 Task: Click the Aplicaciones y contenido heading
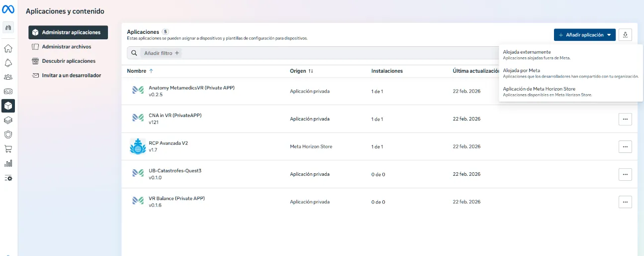click(65, 11)
